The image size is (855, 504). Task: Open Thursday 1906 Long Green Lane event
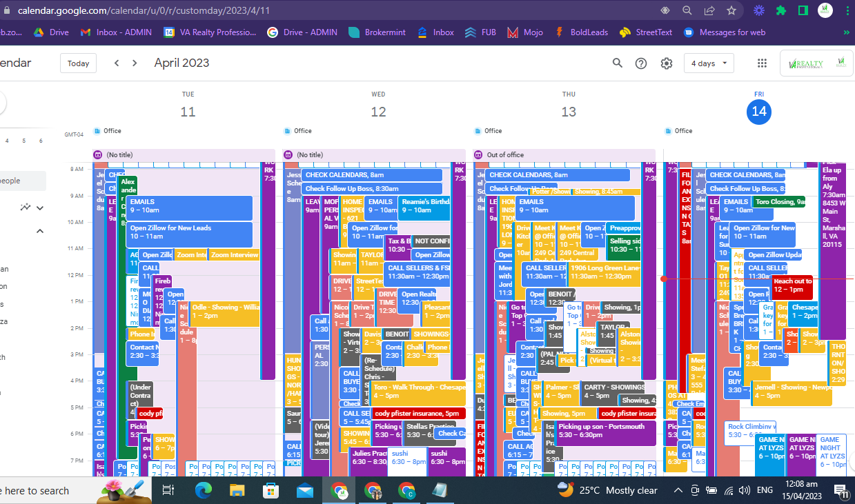(x=605, y=274)
